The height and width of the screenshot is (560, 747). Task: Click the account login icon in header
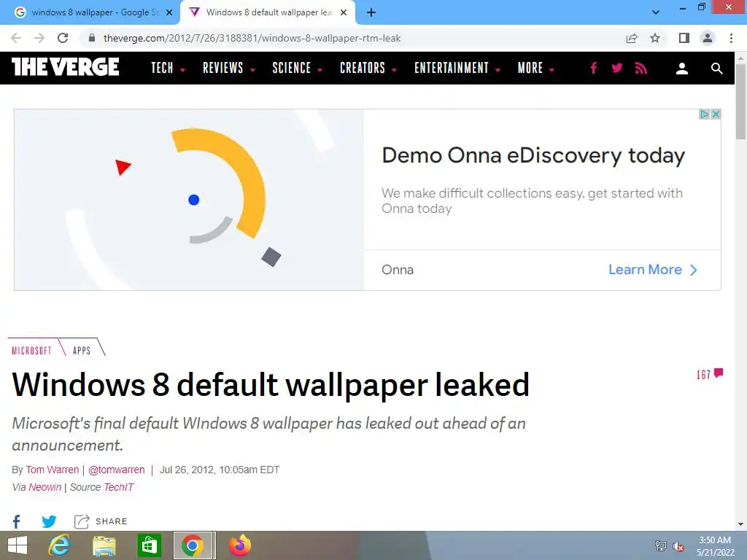(682, 69)
